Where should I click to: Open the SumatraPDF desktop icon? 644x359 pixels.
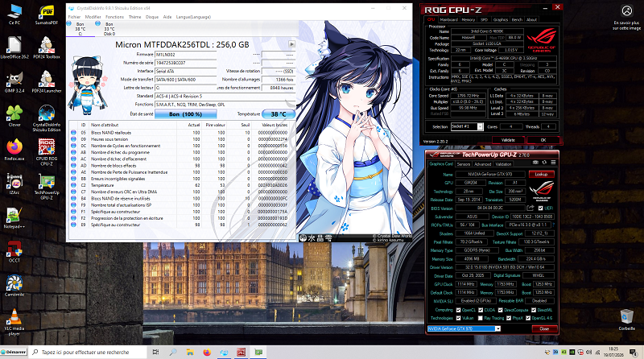(47, 14)
